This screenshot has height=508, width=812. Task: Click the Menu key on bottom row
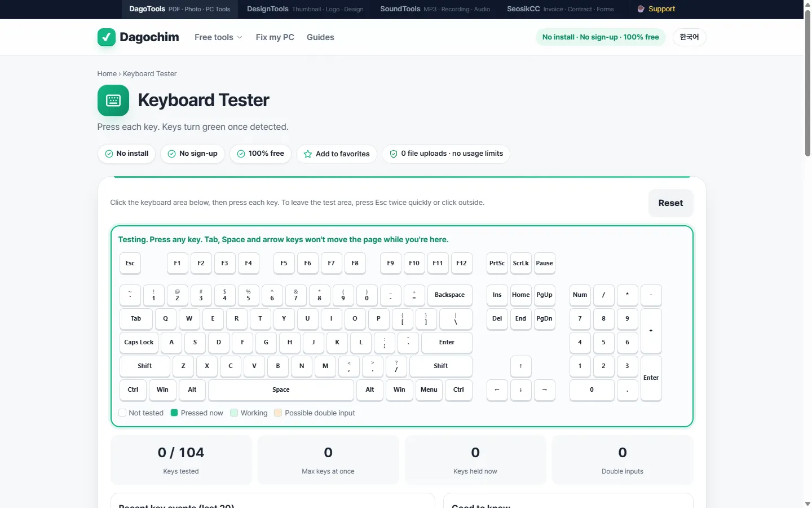click(429, 390)
